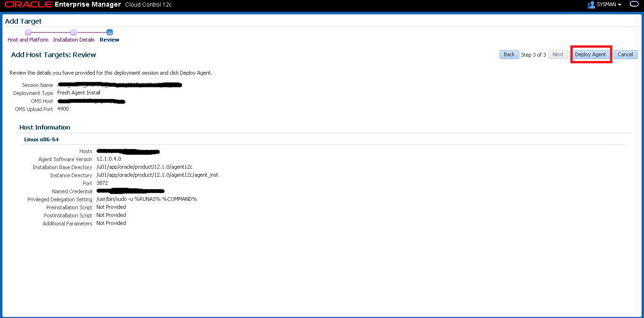This screenshot has width=644, height=318.
Task: Click the ORACLE Enterprise Manager logo
Action: coord(62,5)
